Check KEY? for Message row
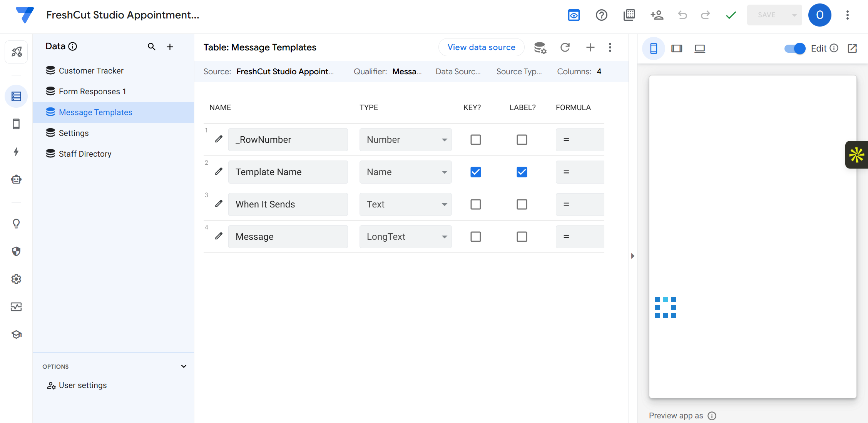The image size is (868, 423). click(x=476, y=237)
